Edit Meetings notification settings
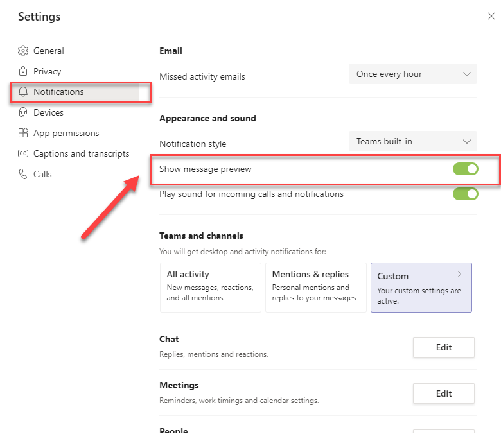This screenshot has width=501, height=448. (443, 393)
